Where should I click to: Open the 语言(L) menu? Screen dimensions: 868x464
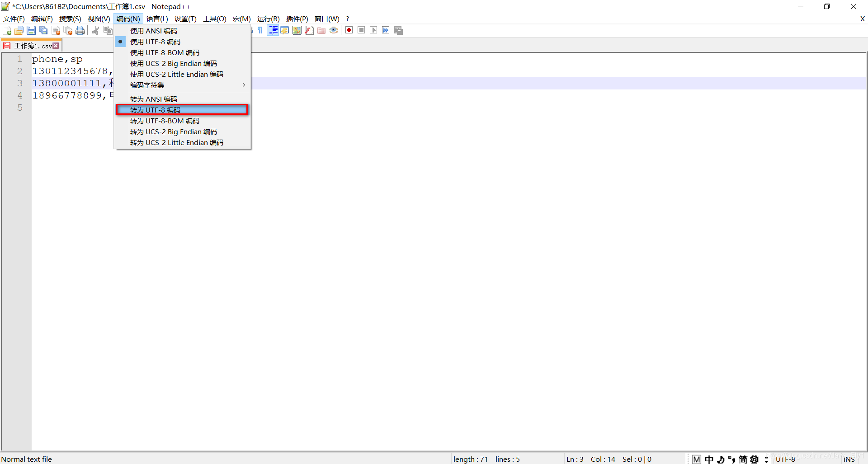tap(157, 19)
